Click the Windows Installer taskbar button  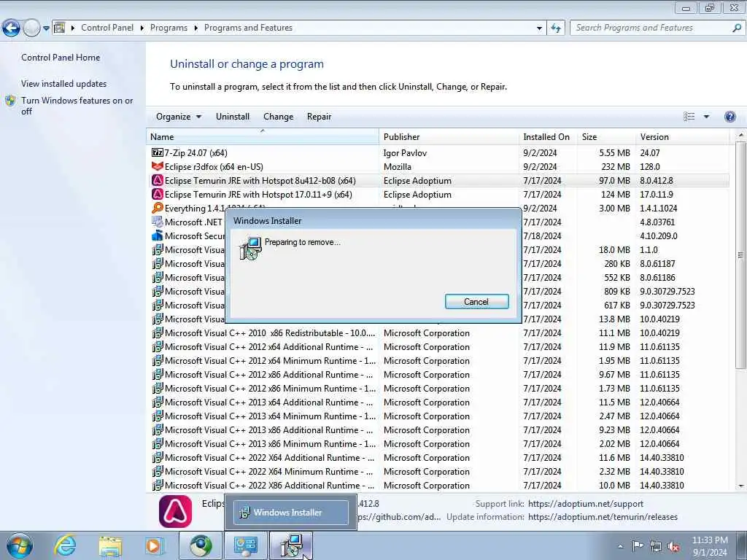pos(291,545)
